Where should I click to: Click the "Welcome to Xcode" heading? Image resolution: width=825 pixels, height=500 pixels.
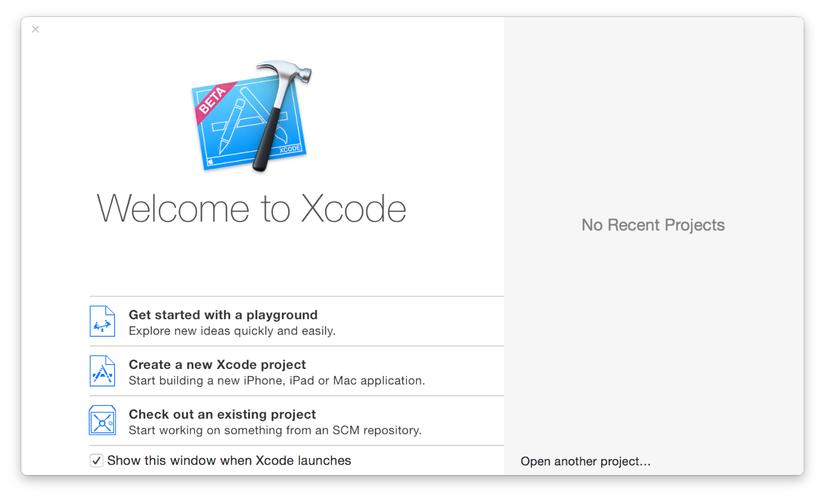251,209
